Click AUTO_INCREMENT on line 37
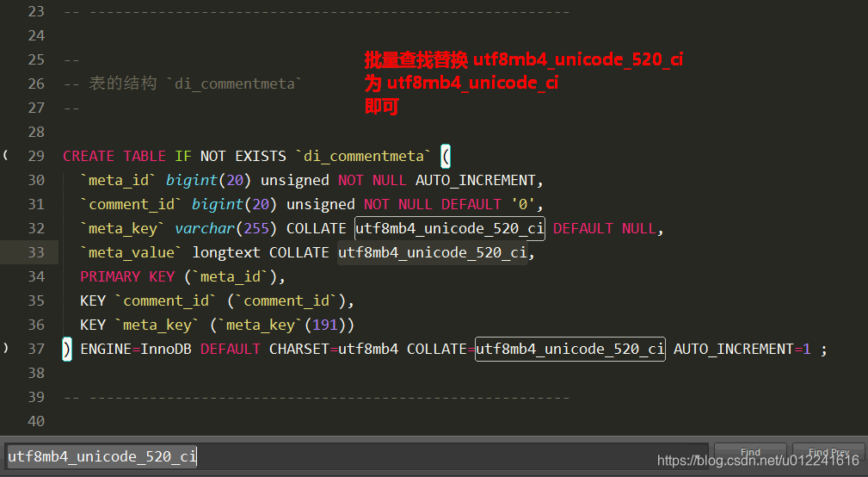Viewport: 868px width, 477px height. [x=734, y=349]
